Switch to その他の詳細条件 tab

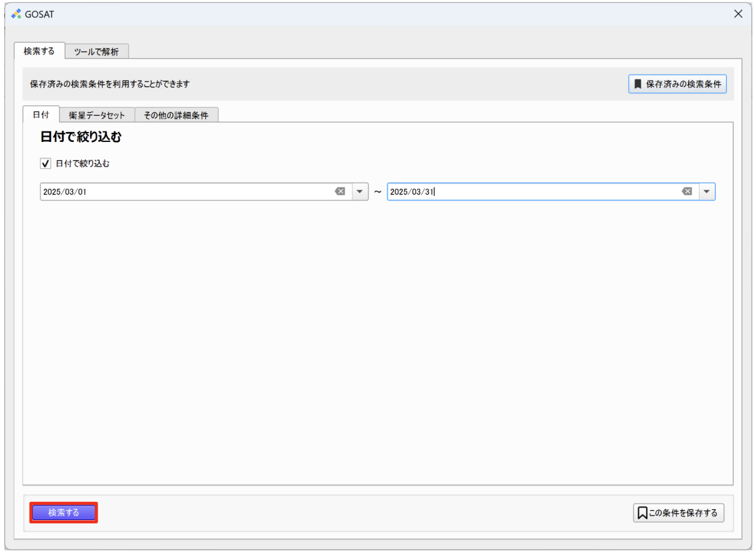176,115
